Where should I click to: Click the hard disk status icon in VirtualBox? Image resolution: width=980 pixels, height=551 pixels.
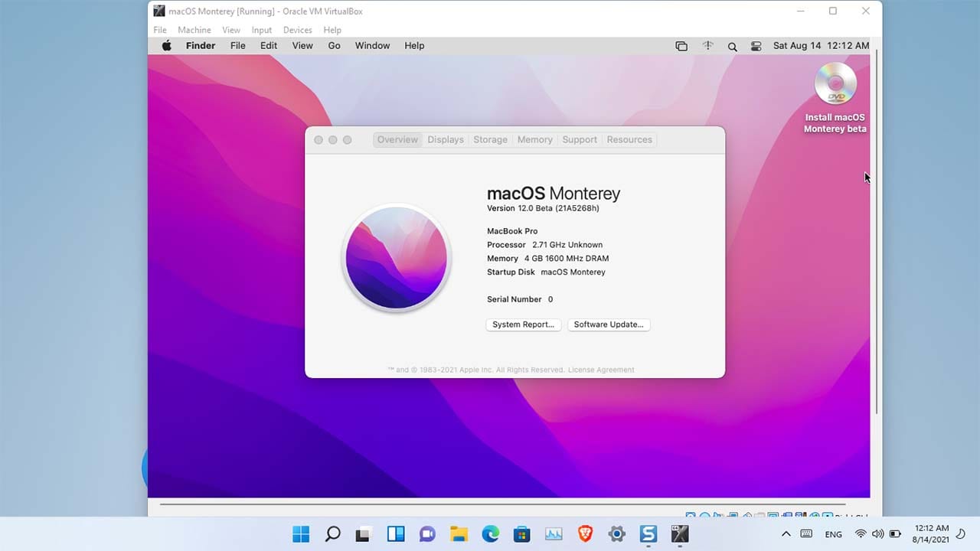689,515
